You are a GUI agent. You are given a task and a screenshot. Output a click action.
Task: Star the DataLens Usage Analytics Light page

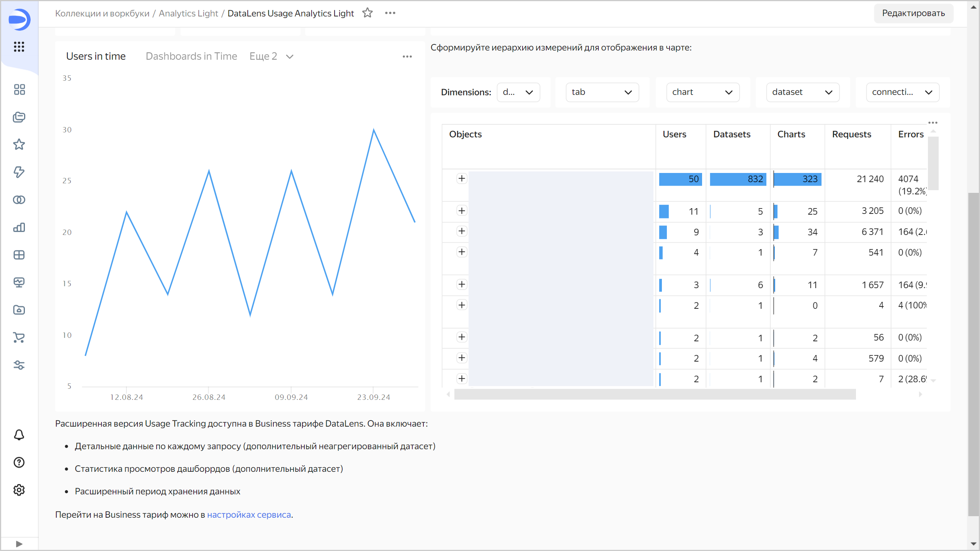coord(367,13)
